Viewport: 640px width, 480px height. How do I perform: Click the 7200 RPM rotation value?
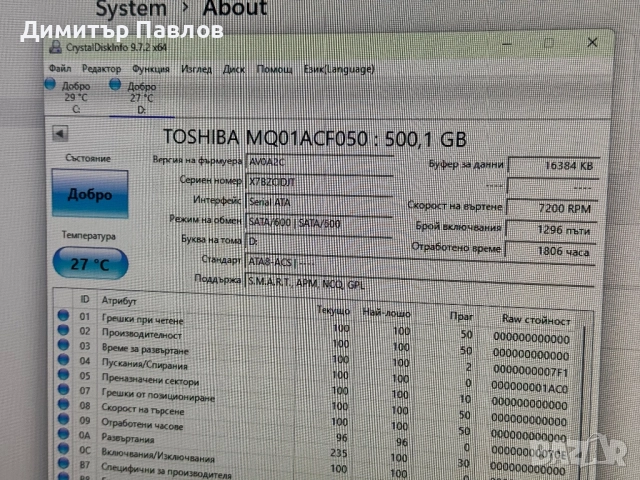tap(553, 209)
